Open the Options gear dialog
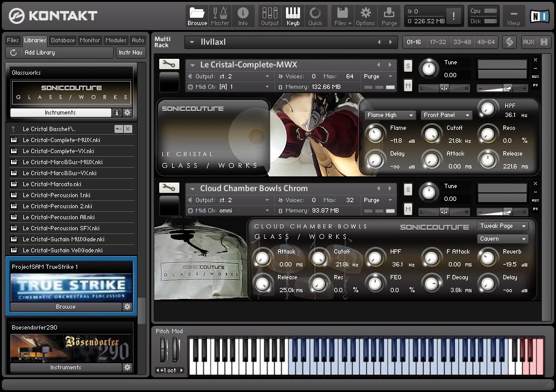The height and width of the screenshot is (392, 556). [365, 17]
